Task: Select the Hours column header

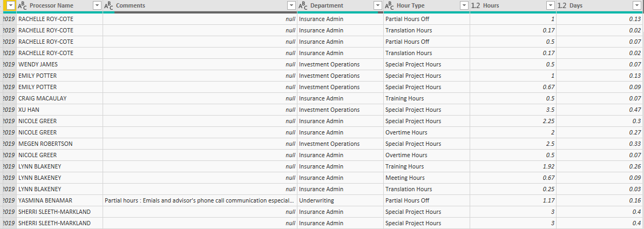Action: pos(513,6)
